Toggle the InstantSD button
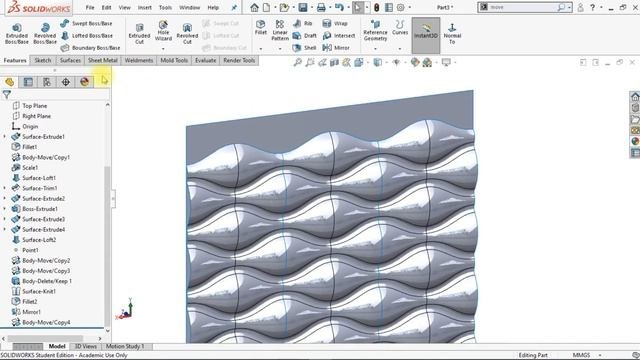 (426, 36)
